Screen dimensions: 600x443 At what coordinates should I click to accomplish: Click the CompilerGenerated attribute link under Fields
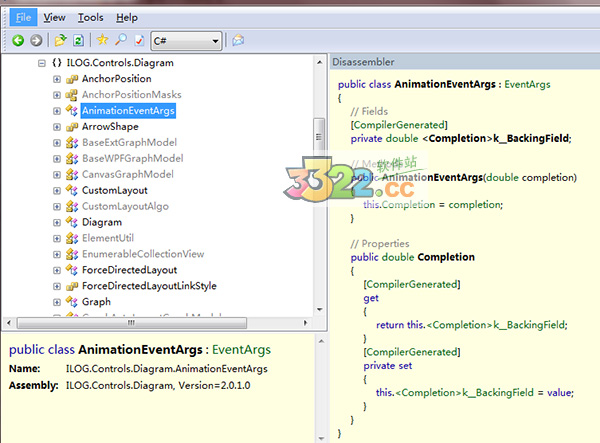pyautogui.click(x=399, y=125)
